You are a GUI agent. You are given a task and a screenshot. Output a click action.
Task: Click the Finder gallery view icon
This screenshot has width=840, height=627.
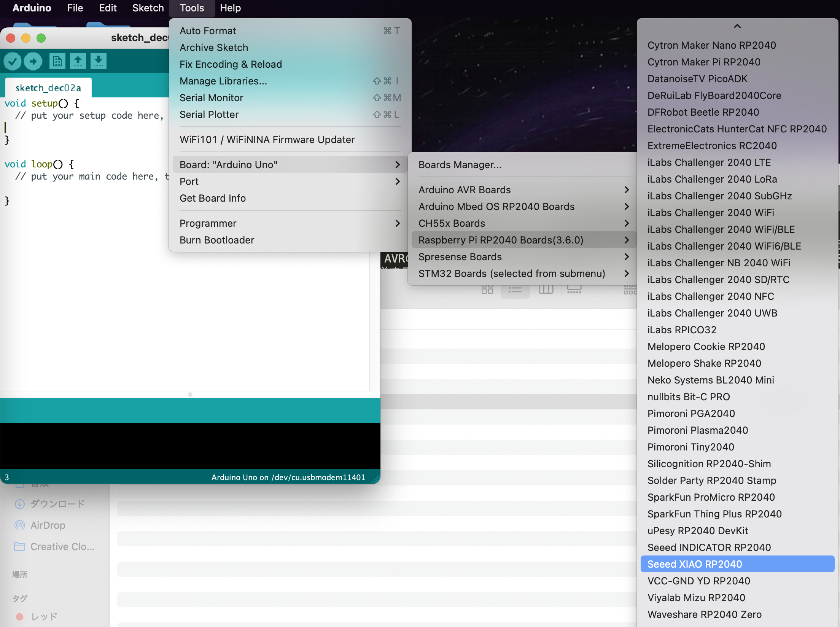[574, 290]
